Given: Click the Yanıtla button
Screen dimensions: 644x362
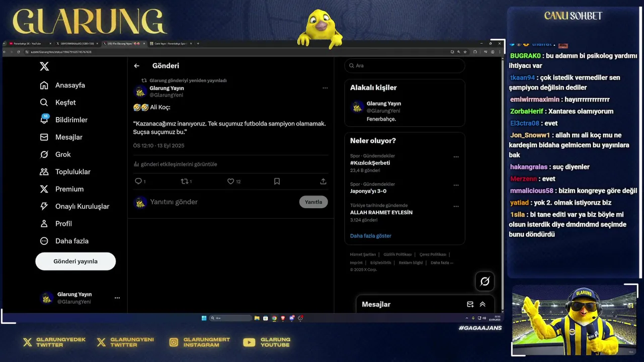Looking at the screenshot, I should [x=313, y=202].
